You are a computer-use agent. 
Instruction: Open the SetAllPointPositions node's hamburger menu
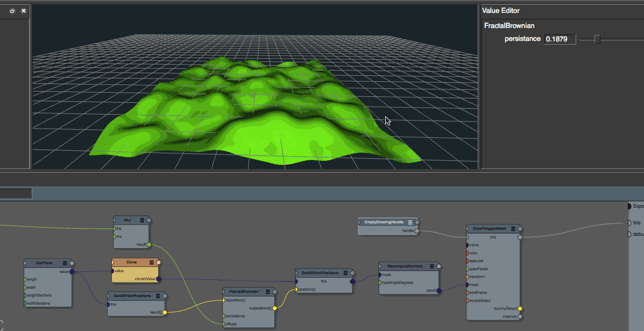coord(345,273)
